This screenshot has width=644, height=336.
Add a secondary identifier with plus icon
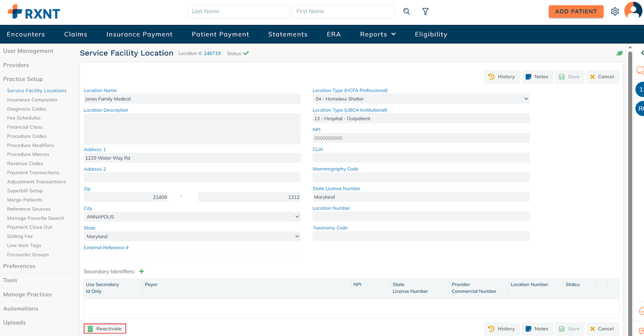pyautogui.click(x=142, y=272)
